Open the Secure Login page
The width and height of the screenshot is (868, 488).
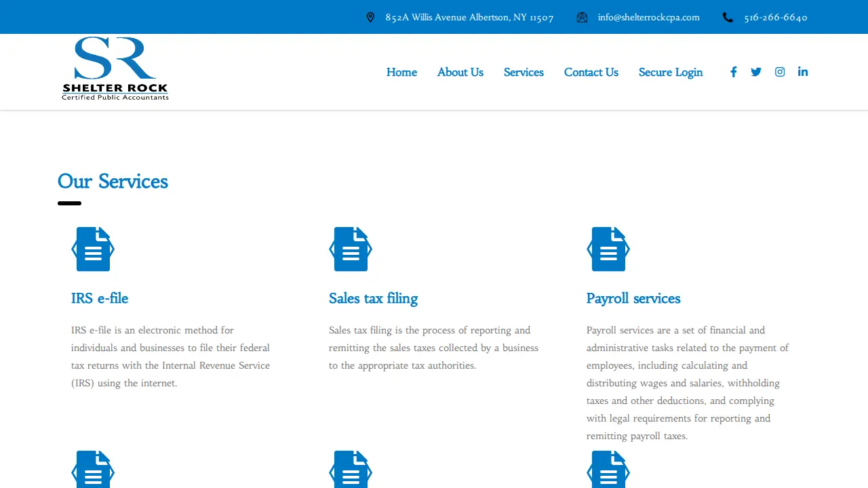tap(671, 73)
